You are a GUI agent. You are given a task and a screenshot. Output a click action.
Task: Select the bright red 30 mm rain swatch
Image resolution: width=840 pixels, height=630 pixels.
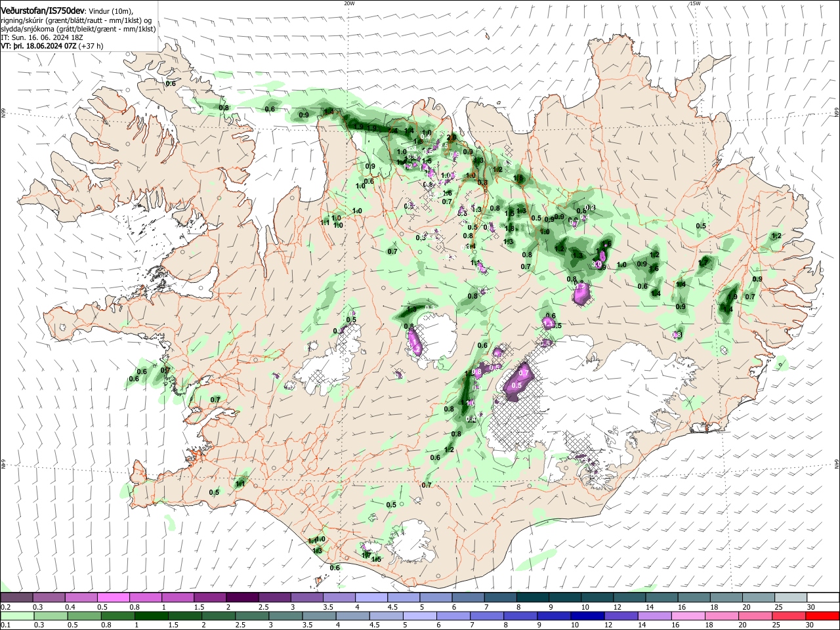pos(823,616)
